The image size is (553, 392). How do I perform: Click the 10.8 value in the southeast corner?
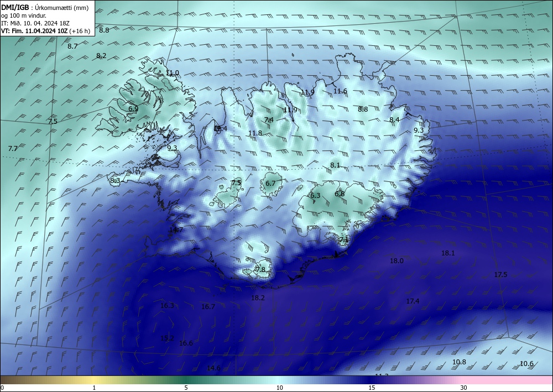click(x=459, y=362)
